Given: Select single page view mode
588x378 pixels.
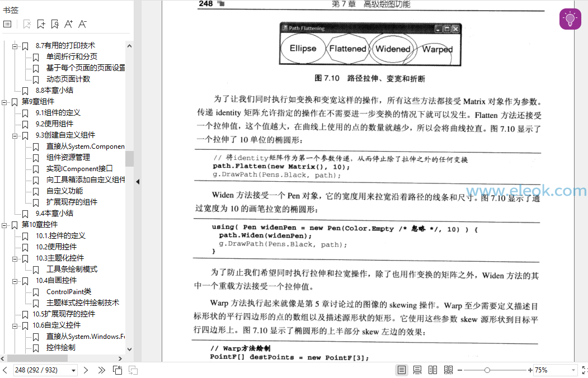Looking at the screenshot, I should [x=401, y=370].
